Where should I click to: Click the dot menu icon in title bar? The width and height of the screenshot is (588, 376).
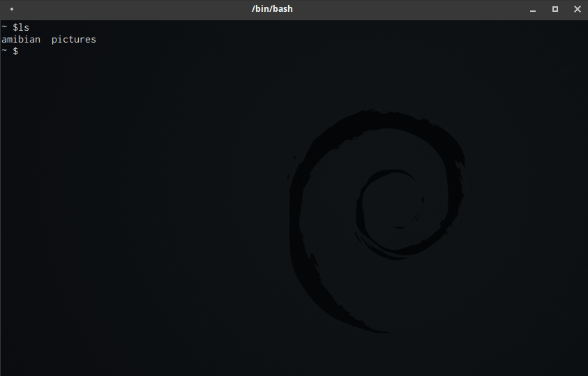pyautogui.click(x=12, y=9)
